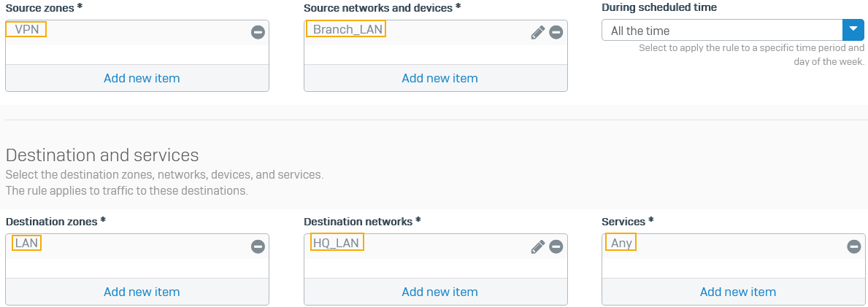Remove LAN from Destination zones
Screen dimensions: 868x307
[258, 246]
